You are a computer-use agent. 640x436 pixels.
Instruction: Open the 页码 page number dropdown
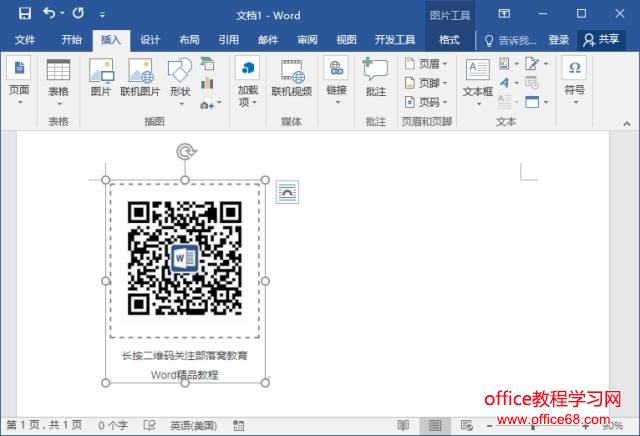click(x=445, y=102)
